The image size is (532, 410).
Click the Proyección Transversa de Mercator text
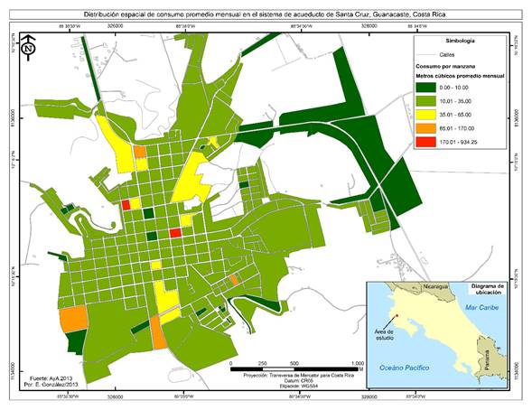(299, 376)
